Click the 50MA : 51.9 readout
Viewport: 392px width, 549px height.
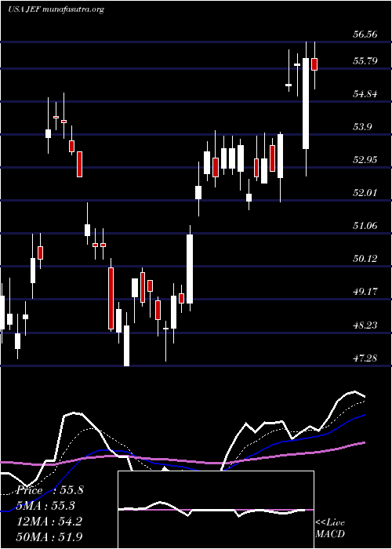49,537
